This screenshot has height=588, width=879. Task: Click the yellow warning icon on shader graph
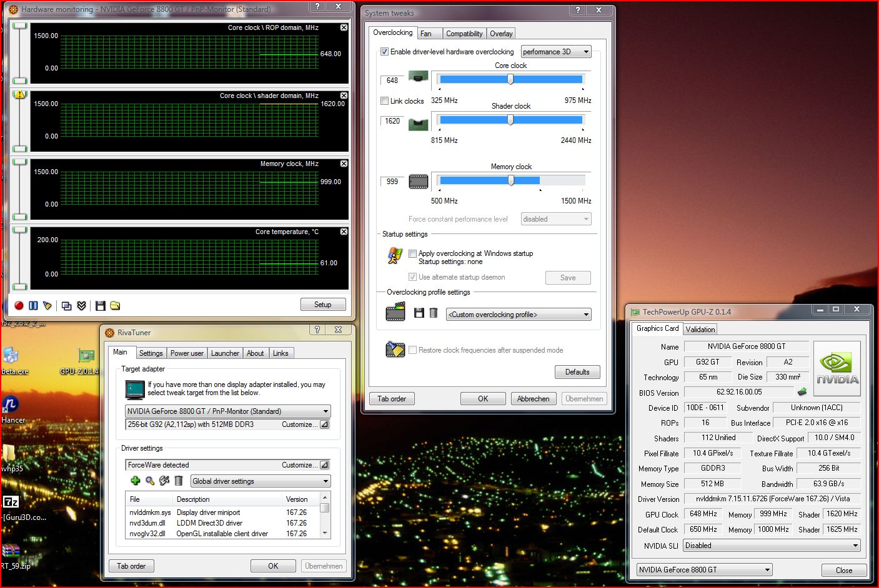pos(20,94)
